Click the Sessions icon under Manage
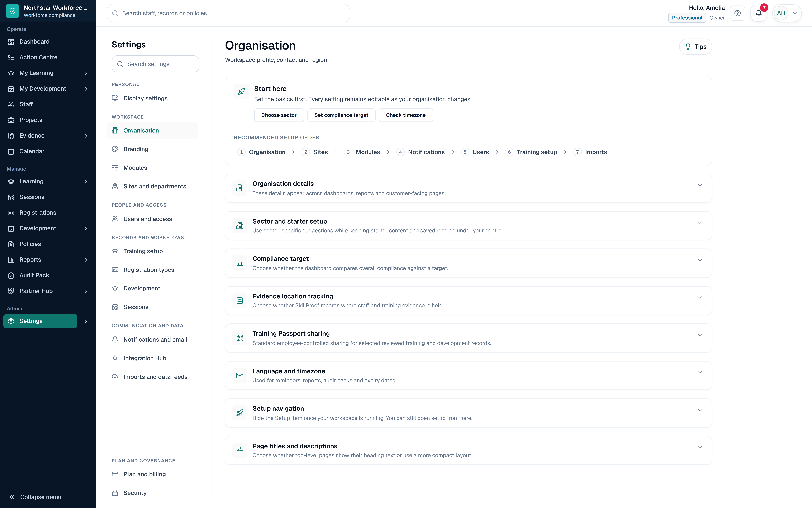Viewport: 812px width, 508px height. tap(11, 197)
